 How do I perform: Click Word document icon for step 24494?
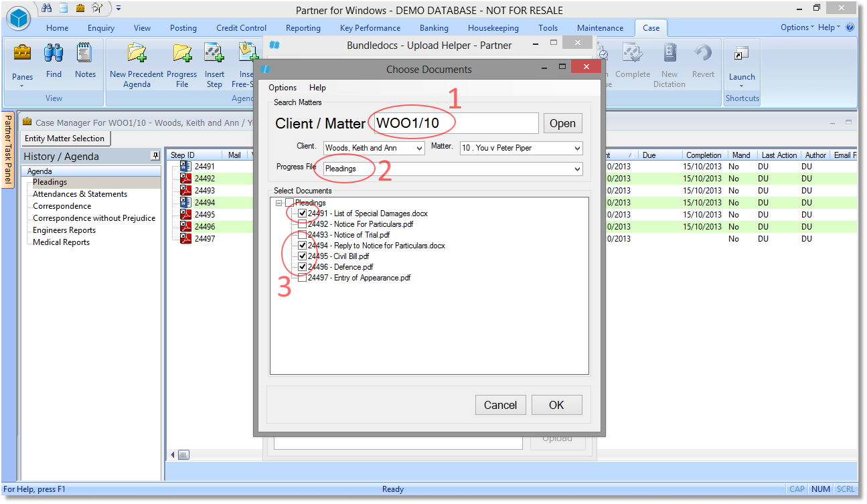point(186,202)
